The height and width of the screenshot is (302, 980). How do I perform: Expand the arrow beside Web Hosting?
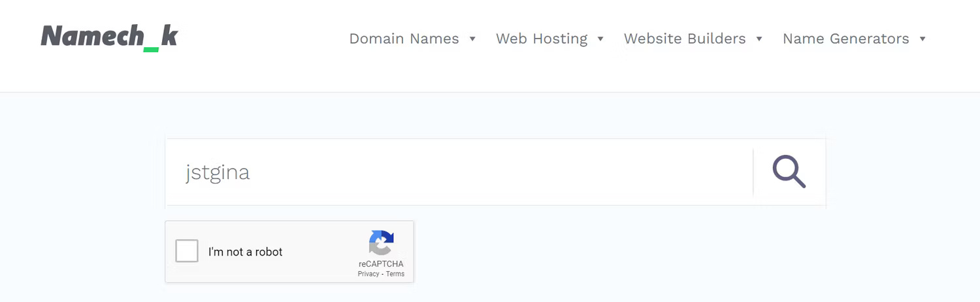[x=600, y=39]
